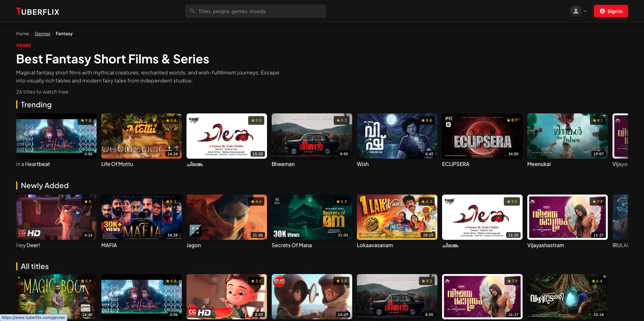The height and width of the screenshot is (321, 644).
Task: Open the 14:29 astronaut thumbnail
Action: click(312, 297)
